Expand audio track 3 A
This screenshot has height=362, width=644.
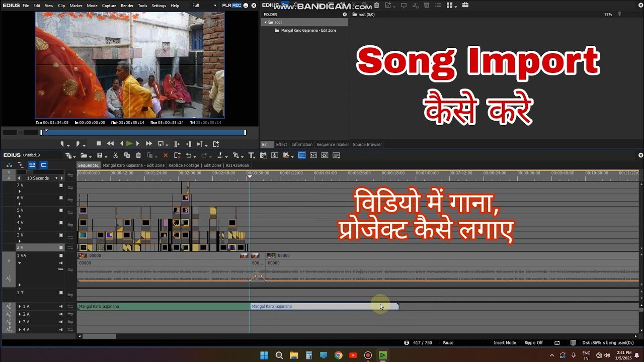click(x=20, y=322)
